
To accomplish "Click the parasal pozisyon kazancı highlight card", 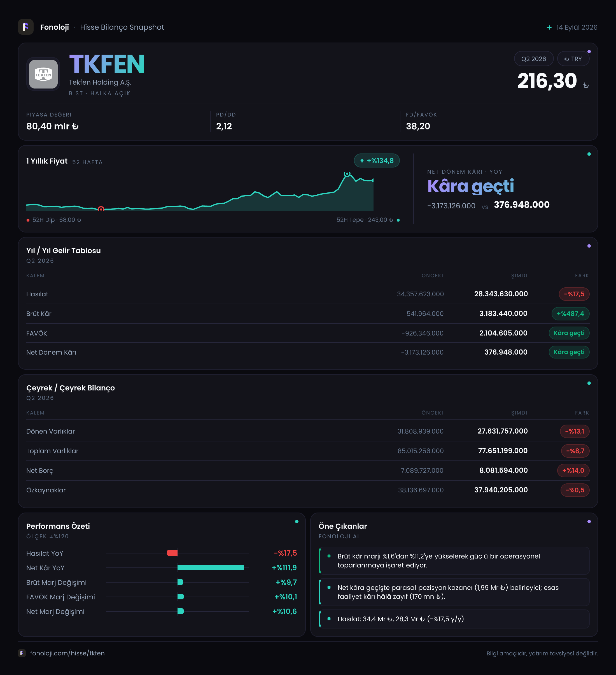I will click(x=454, y=592).
